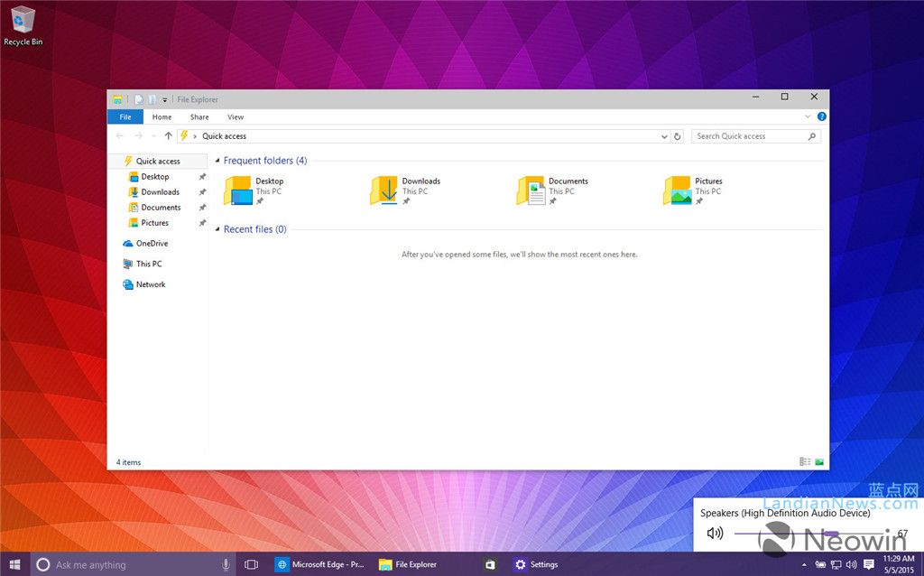Screen dimensions: 924x576
Task: Open the Share ribbon tab
Action: pyautogui.click(x=199, y=116)
